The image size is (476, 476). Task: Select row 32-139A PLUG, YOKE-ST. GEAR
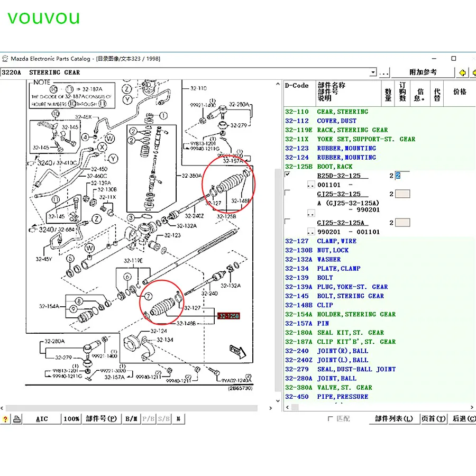coord(379,287)
